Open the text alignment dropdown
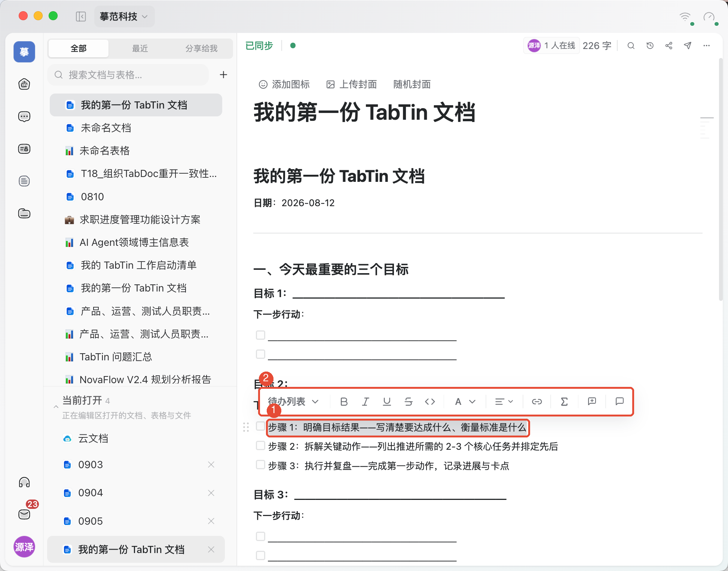Image resolution: width=728 pixels, height=571 pixels. 504,401
